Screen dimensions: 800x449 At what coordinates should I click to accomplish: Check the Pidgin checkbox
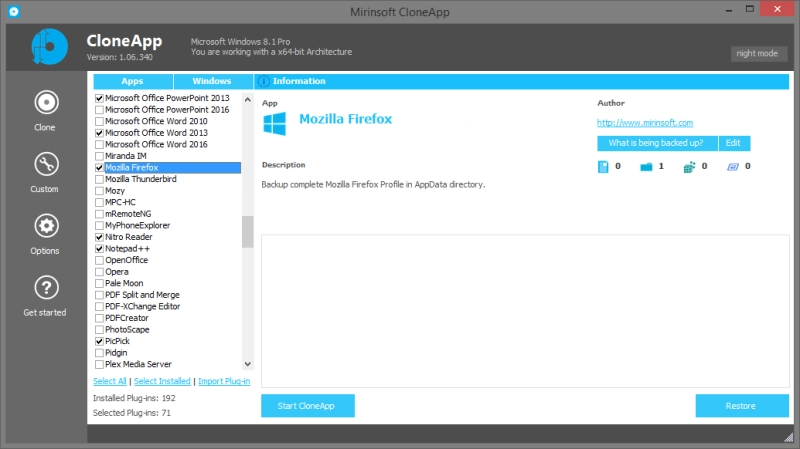[99, 353]
